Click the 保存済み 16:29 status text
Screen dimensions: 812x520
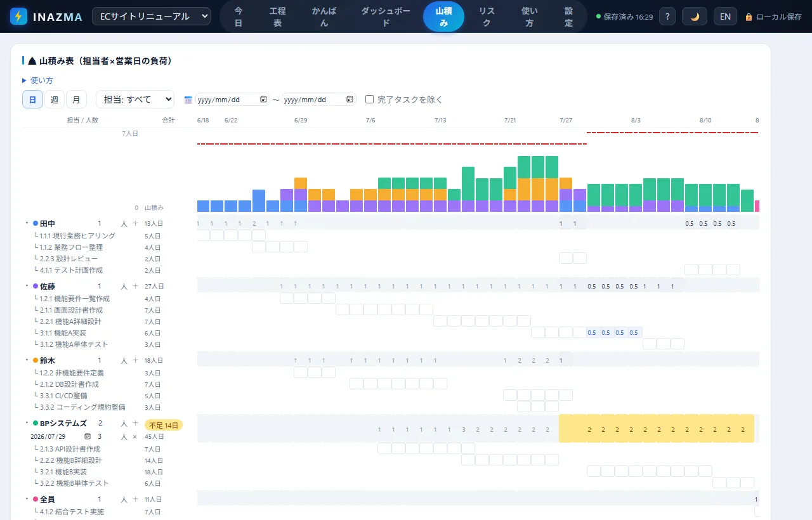point(628,17)
